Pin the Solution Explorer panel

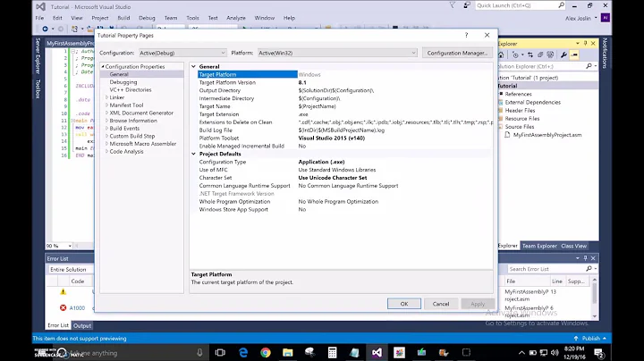tap(585, 44)
